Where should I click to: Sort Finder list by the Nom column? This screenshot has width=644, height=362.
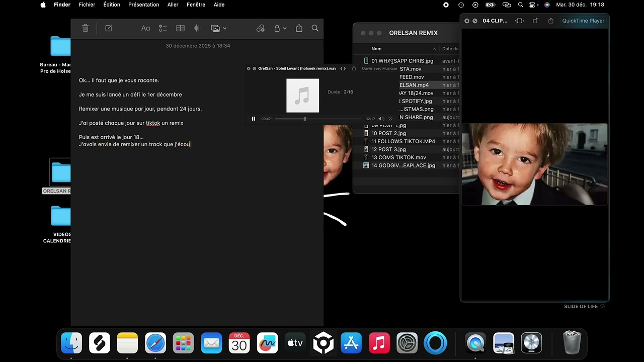coord(376,49)
